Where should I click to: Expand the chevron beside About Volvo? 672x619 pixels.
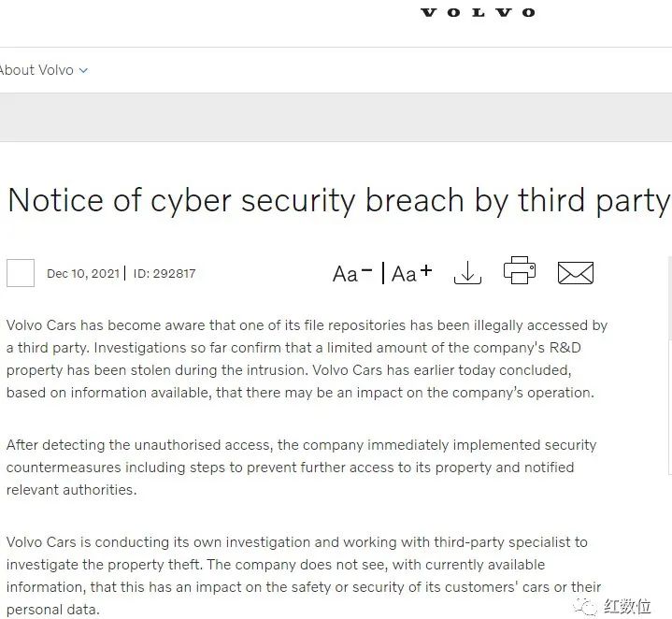point(83,70)
